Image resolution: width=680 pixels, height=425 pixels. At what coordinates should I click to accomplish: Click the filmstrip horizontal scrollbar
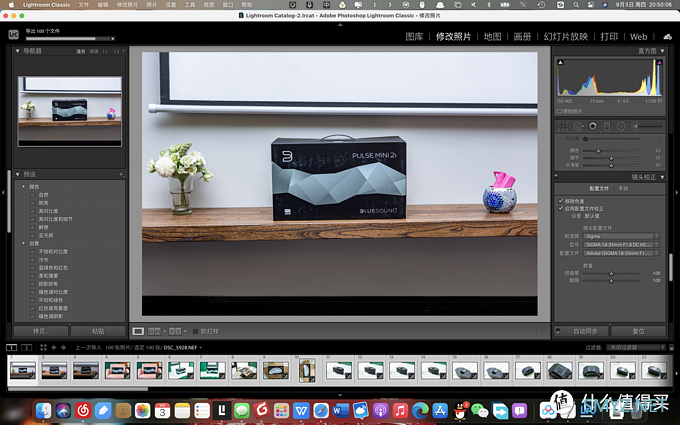[x=78, y=389]
